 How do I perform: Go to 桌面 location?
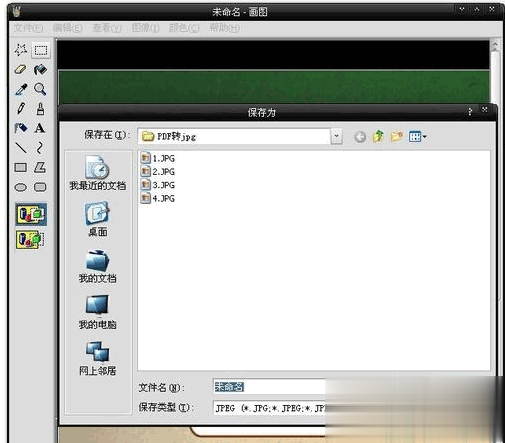click(97, 219)
